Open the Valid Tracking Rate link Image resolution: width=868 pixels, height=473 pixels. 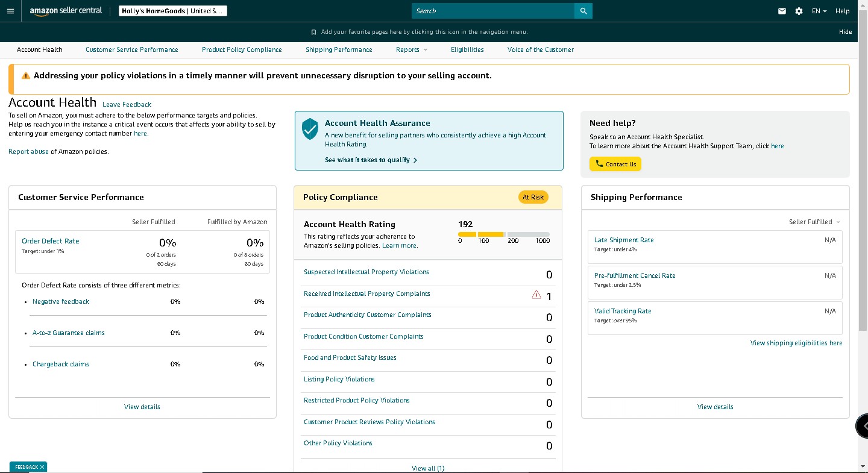click(x=623, y=311)
